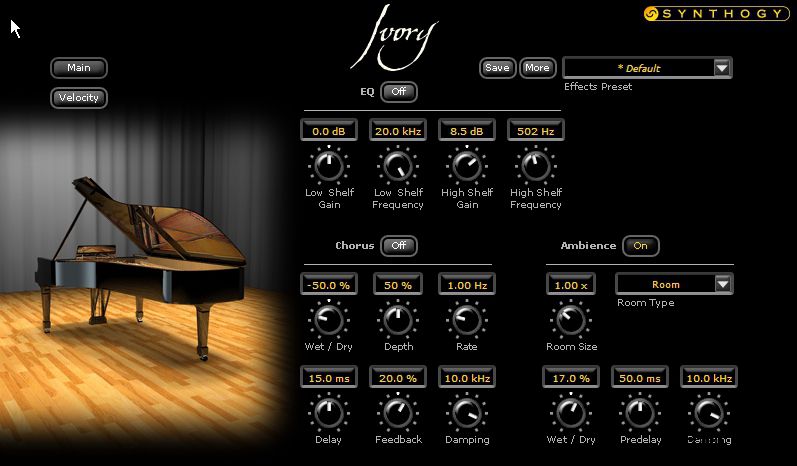Open the Room Type dropdown arrow
797x466 pixels.
pos(723,284)
